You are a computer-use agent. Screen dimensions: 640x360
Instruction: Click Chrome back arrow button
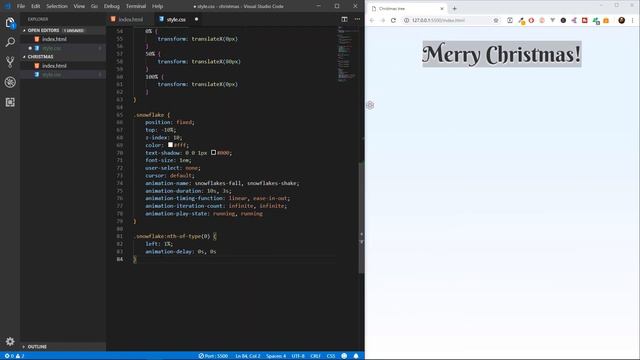[x=372, y=20]
